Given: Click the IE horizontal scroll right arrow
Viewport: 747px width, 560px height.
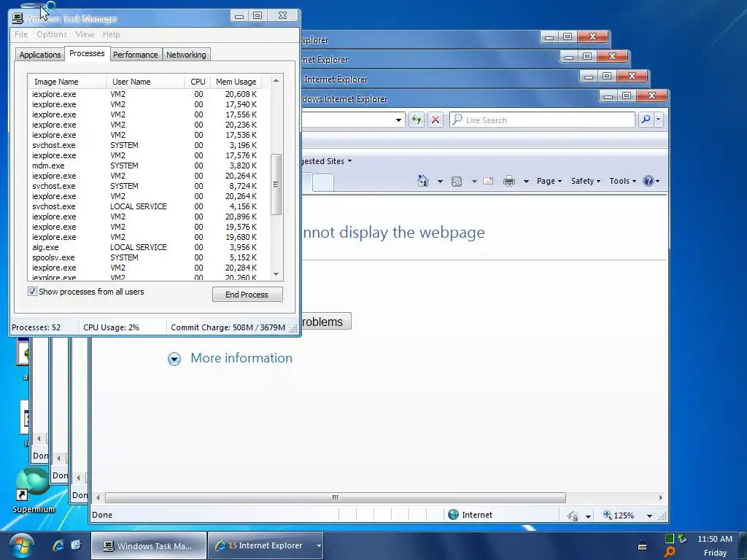Looking at the screenshot, I should pos(661,497).
